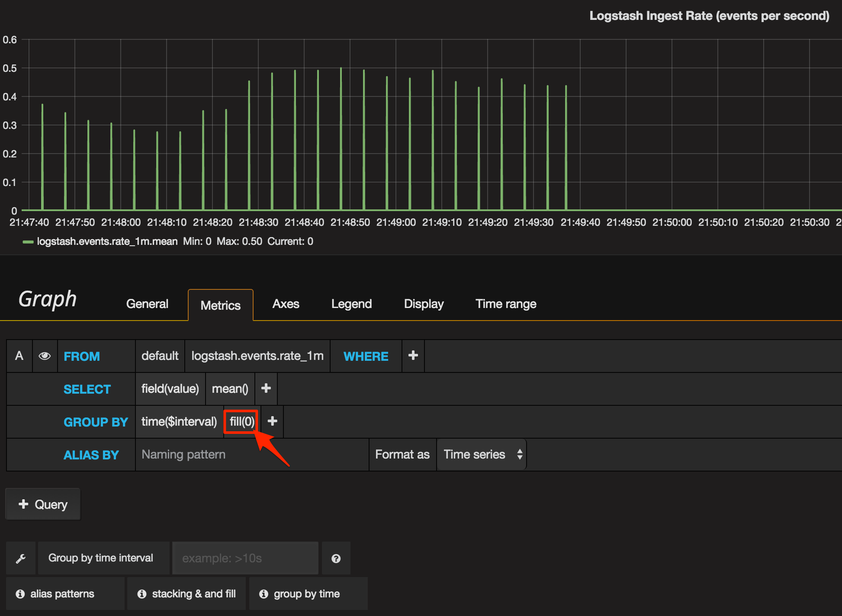Screen dimensions: 842x616
Task: Focus the ALIAS BY naming pattern field
Action: click(252, 454)
